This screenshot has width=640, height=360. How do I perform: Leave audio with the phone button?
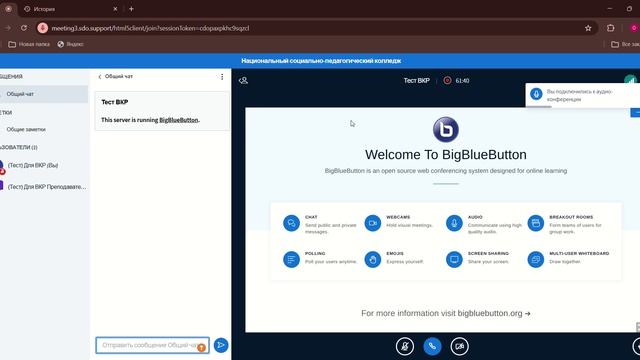[432, 346]
